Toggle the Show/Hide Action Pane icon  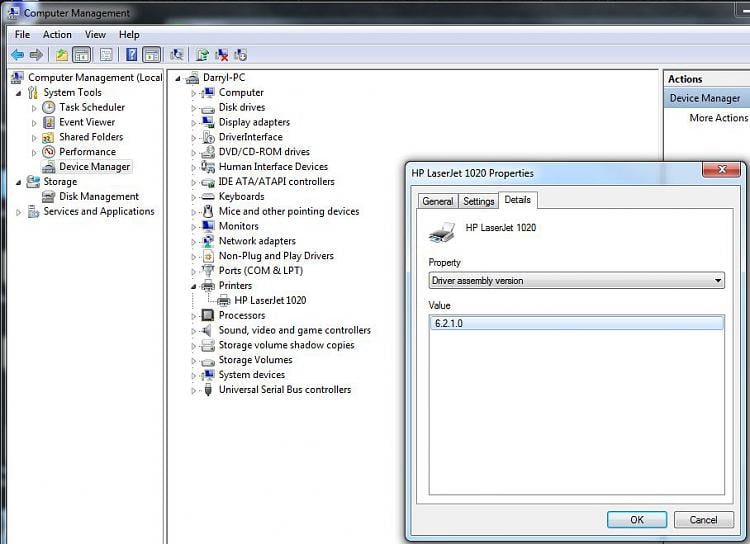tap(152, 55)
